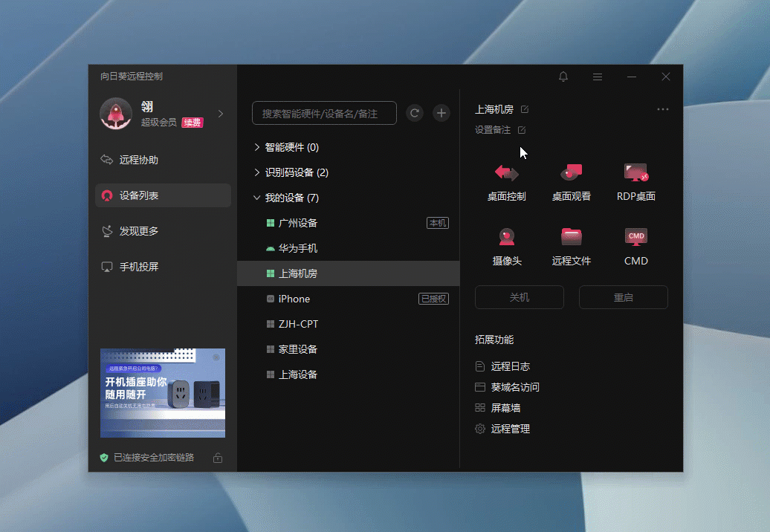The width and height of the screenshot is (770, 532).
Task: Open the notification bell icon
Action: [x=563, y=77]
